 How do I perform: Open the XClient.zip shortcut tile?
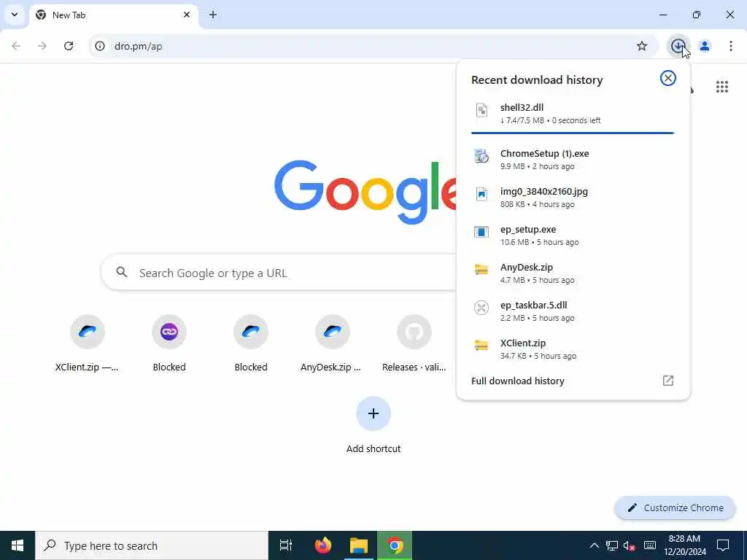[88, 344]
